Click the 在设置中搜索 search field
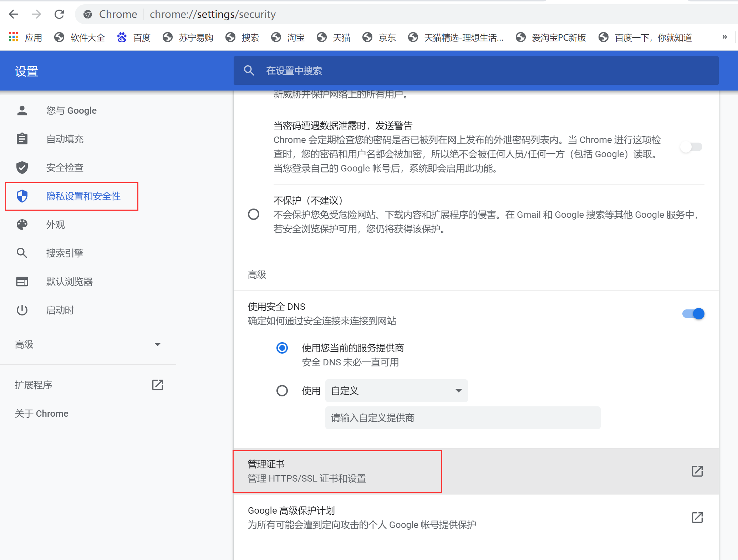Viewport: 738px width, 560px height. coord(392,70)
